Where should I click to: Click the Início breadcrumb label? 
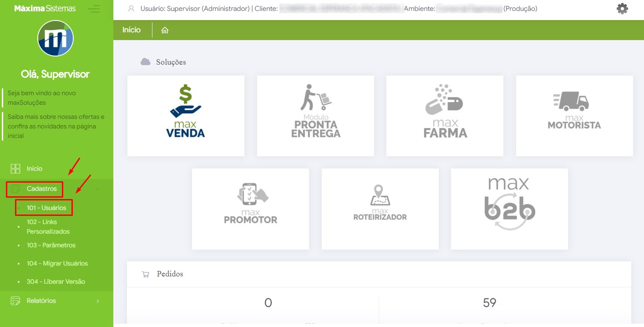tap(132, 30)
